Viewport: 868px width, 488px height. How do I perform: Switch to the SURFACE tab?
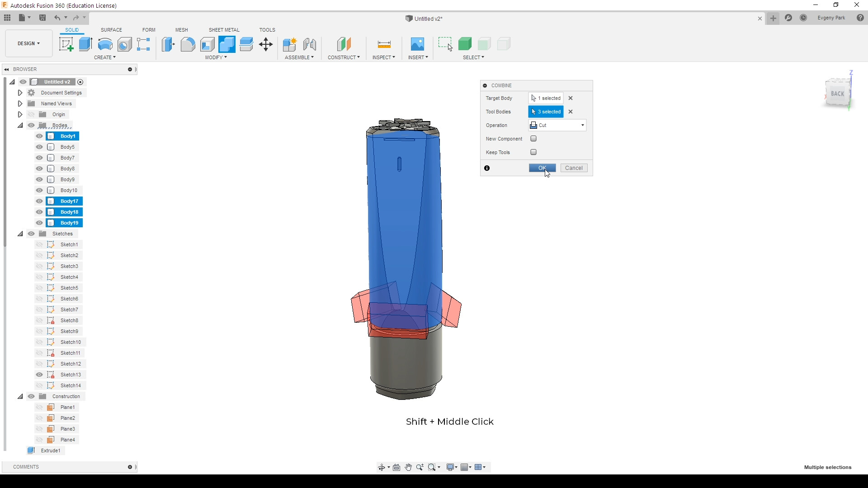pyautogui.click(x=111, y=30)
